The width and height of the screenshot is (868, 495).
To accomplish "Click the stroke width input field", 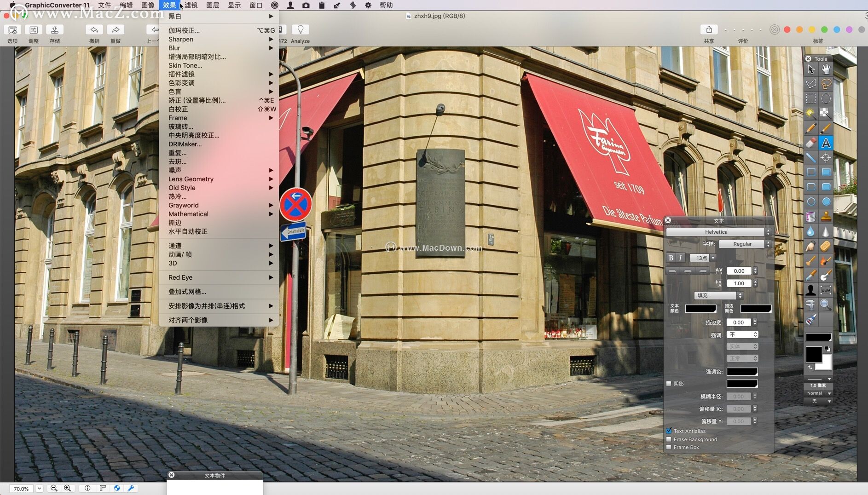I will (x=739, y=322).
